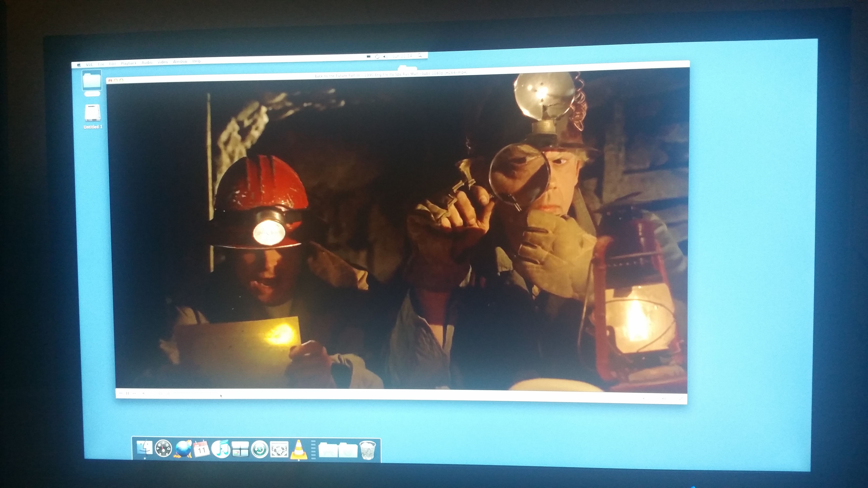Open the Audio menu
868x488 pixels.
(147, 63)
